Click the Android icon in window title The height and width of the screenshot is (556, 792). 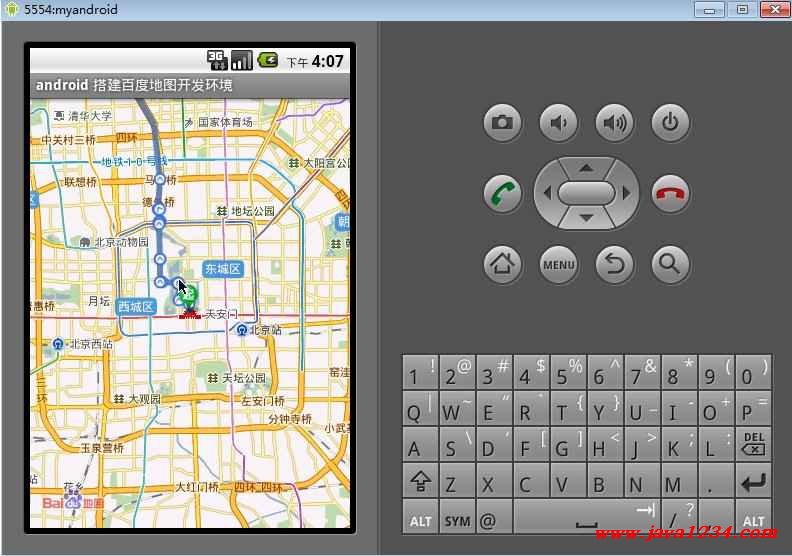[11, 9]
